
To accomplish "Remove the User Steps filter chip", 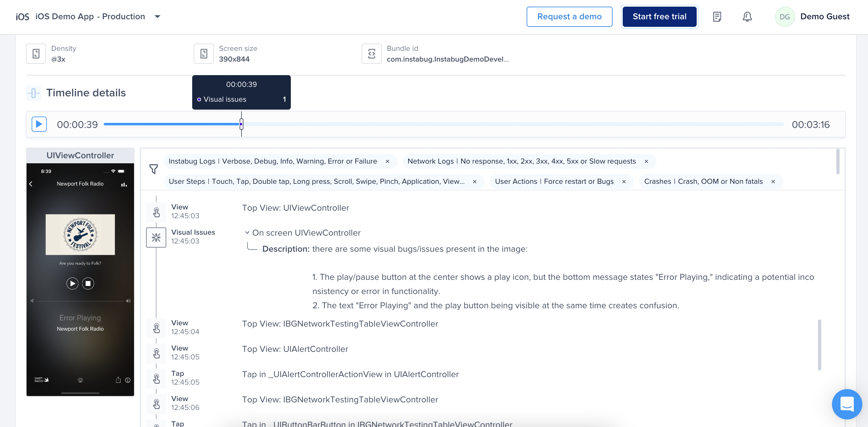I will 474,182.
